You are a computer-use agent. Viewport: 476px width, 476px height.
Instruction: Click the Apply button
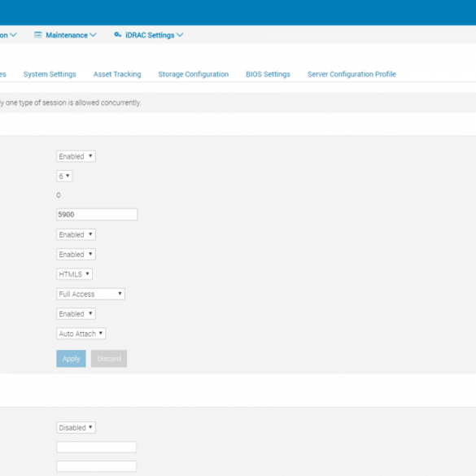coord(71,359)
